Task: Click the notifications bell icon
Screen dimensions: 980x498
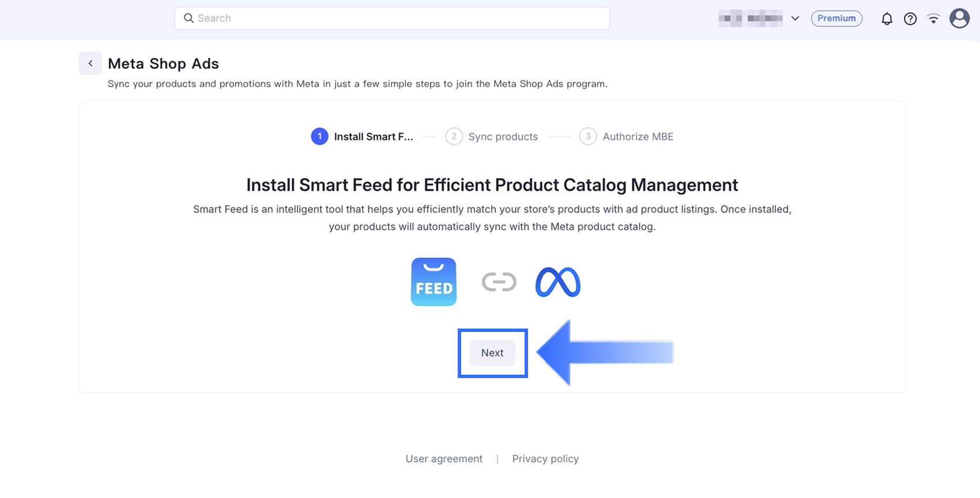Action: point(887,19)
